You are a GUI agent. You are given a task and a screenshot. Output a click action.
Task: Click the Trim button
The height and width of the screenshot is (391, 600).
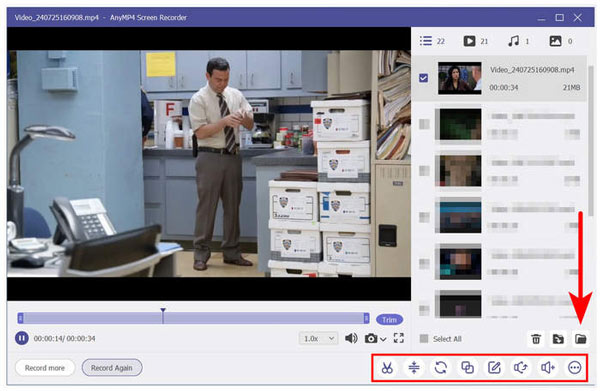coord(389,319)
